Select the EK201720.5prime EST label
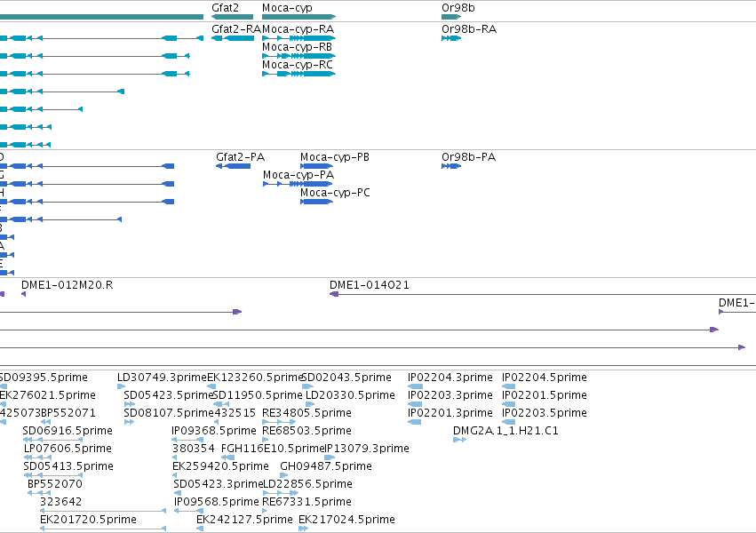 coord(88,520)
